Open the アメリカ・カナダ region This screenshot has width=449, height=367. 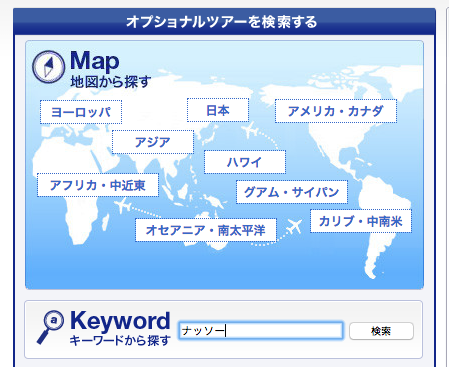pos(336,111)
